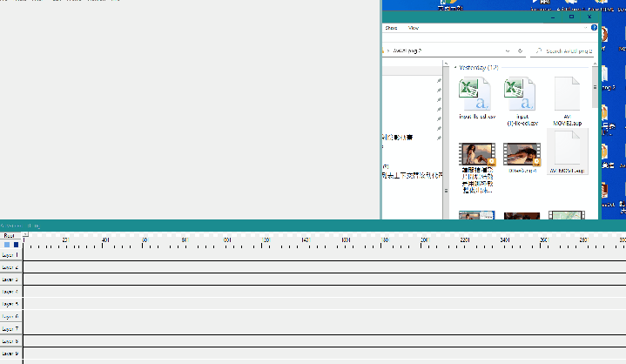Click the small arrow button beside Root

tap(25, 235)
